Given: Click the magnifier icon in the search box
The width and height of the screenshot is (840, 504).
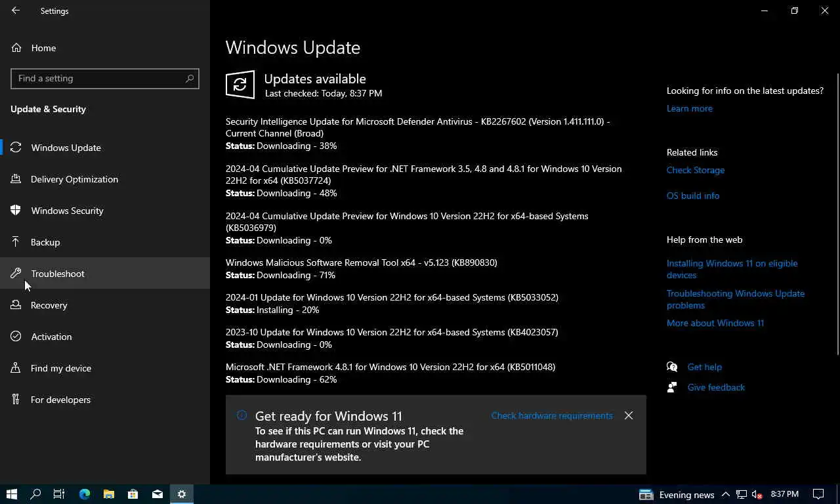Looking at the screenshot, I should coord(190,78).
